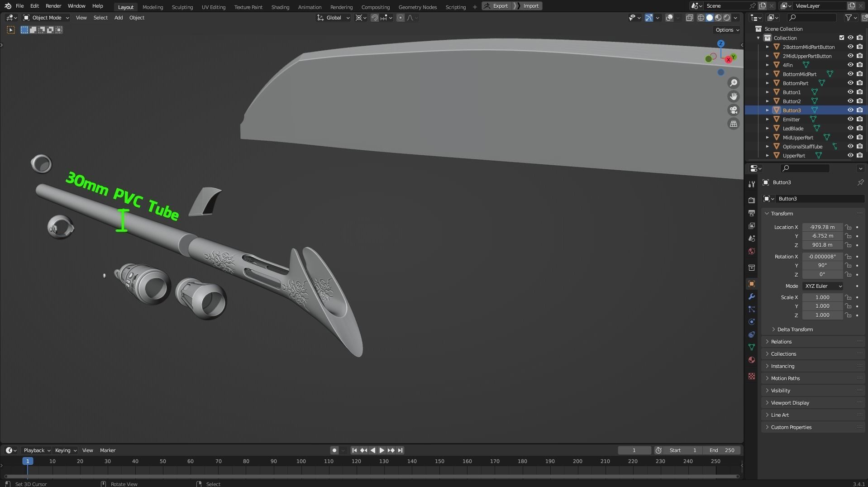Open the pivot point menu
Screen dimensions: 868x487
click(x=361, y=18)
